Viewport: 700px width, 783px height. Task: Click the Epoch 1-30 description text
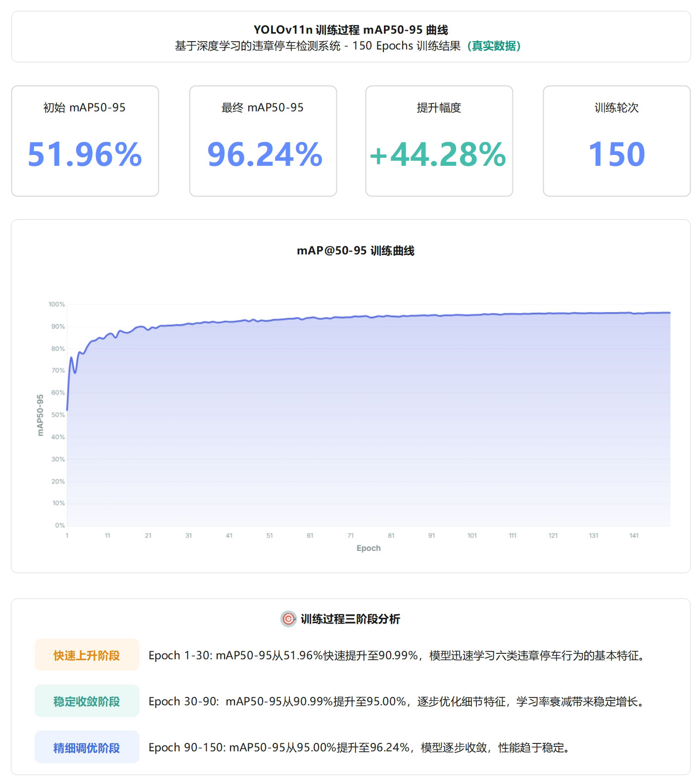point(398,655)
